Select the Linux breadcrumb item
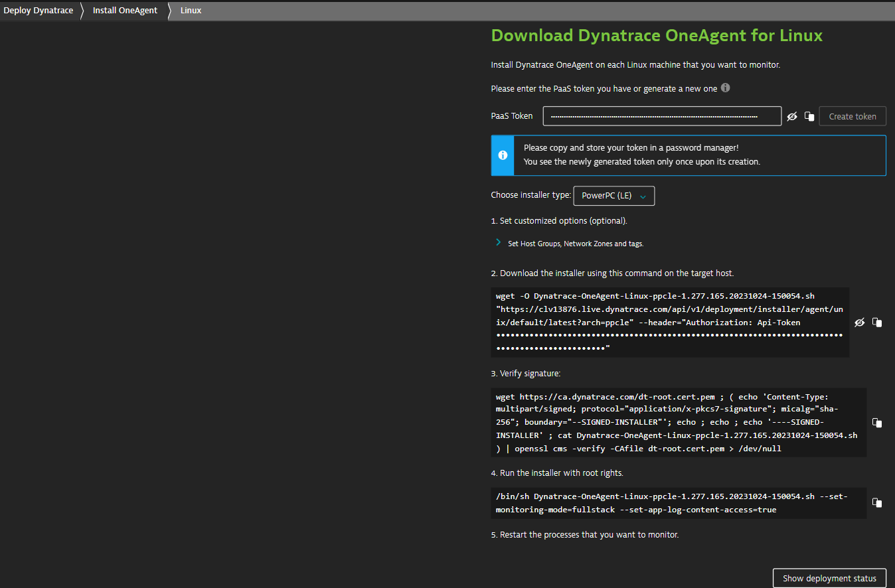The width and height of the screenshot is (895, 588). pyautogui.click(x=191, y=10)
